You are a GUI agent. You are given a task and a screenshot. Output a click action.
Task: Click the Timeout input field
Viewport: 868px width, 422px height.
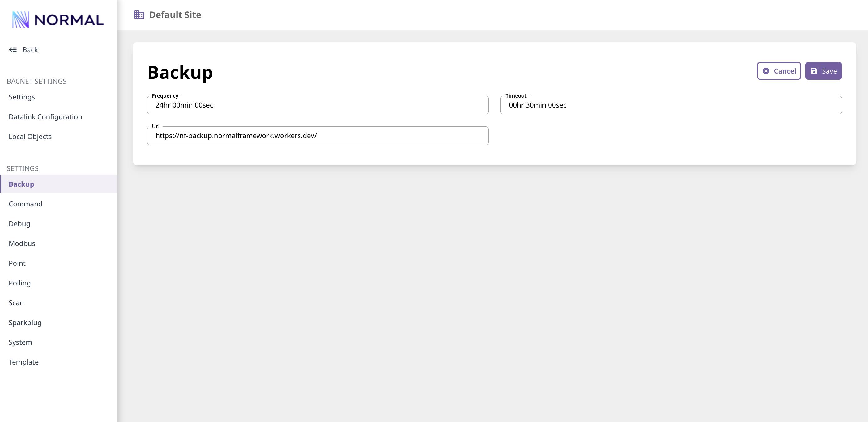coord(671,105)
